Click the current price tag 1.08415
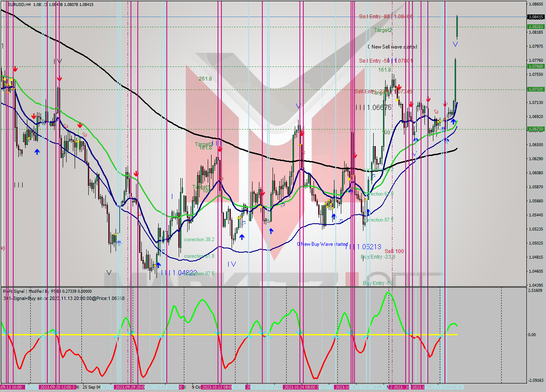This screenshot has height=392, width=546. point(535,17)
